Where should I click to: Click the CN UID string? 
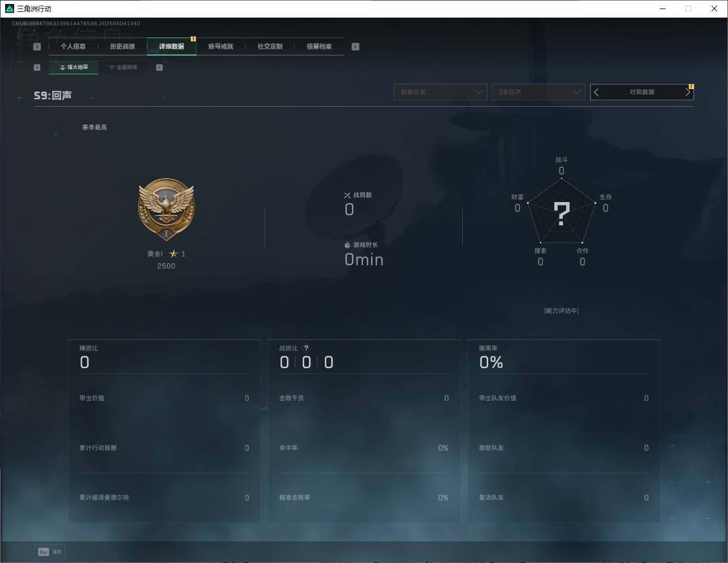(76, 24)
